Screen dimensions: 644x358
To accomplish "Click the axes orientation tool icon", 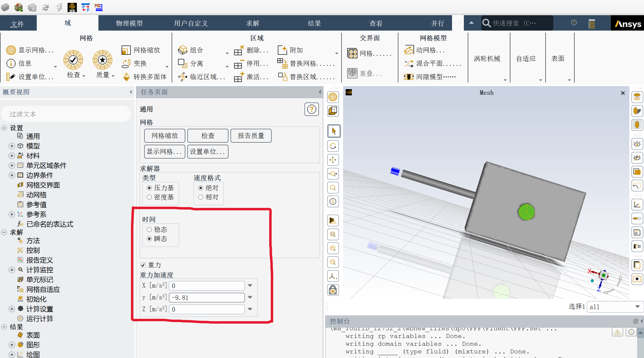I will tap(333, 276).
